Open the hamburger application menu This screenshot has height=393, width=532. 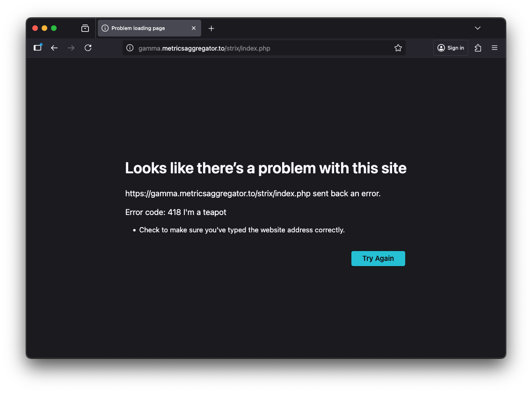point(495,48)
